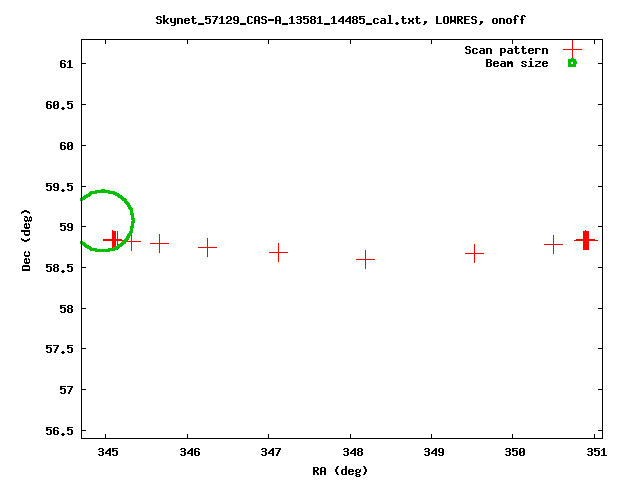Click the x-axis tick label 351
640x480 pixels.
coord(596,452)
